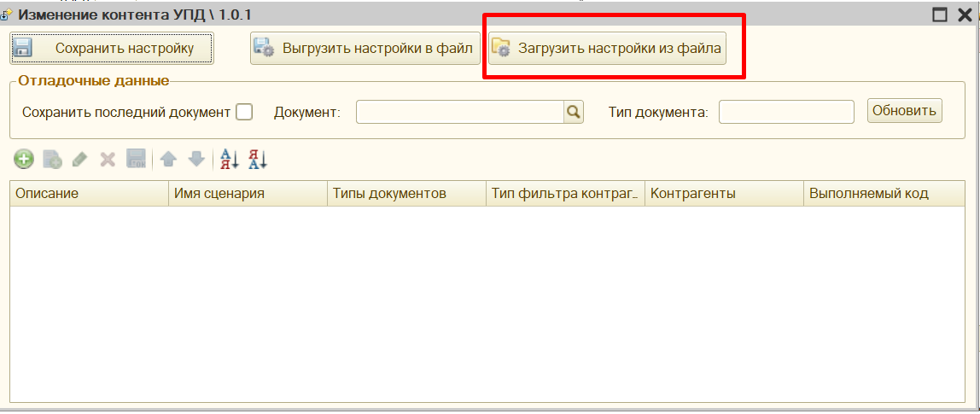This screenshot has width=980, height=414.
Task: Click the Copy row icon
Action: 52,159
